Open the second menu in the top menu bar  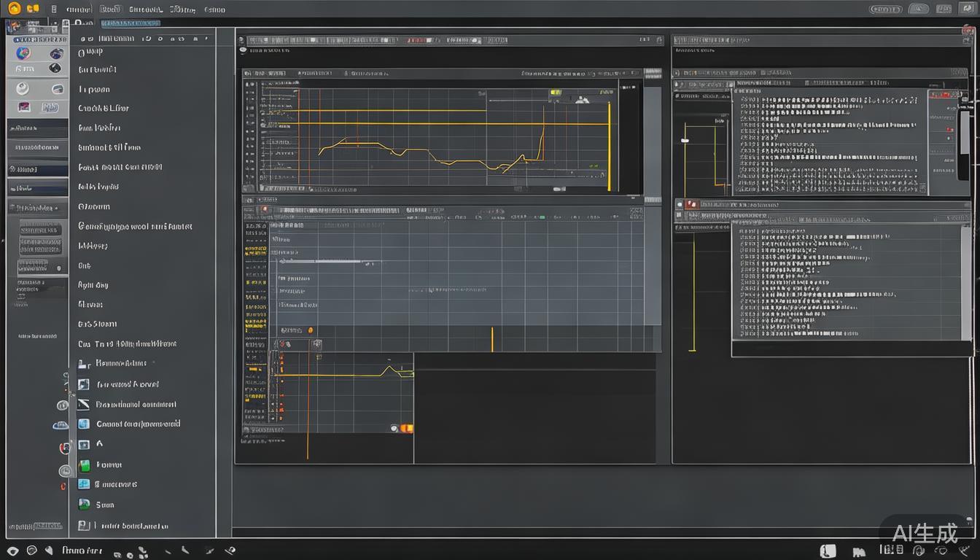pos(109,9)
